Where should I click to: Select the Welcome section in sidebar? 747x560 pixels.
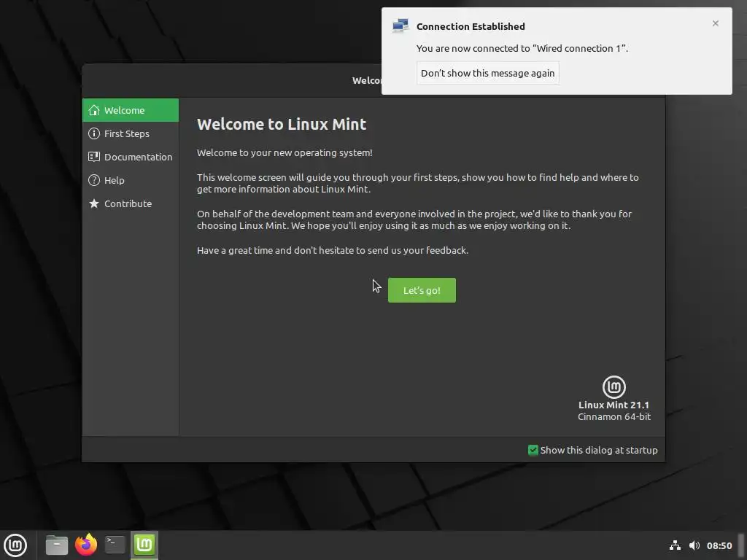pyautogui.click(x=131, y=110)
